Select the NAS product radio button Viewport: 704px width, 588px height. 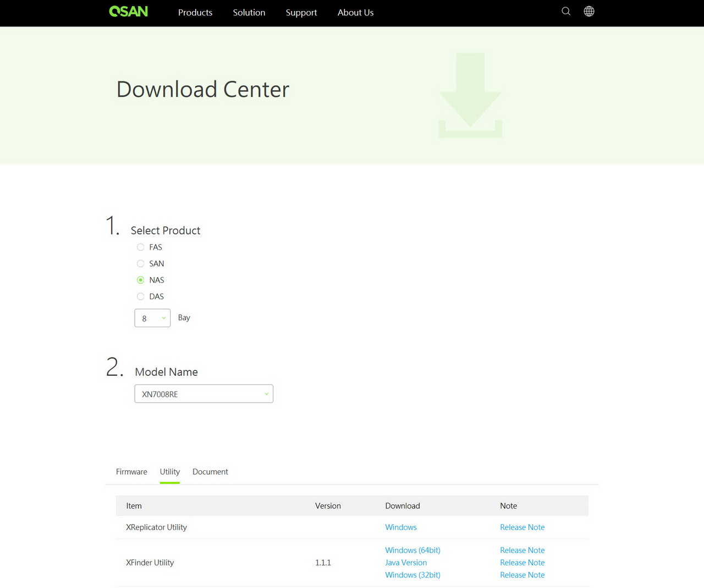tap(140, 280)
